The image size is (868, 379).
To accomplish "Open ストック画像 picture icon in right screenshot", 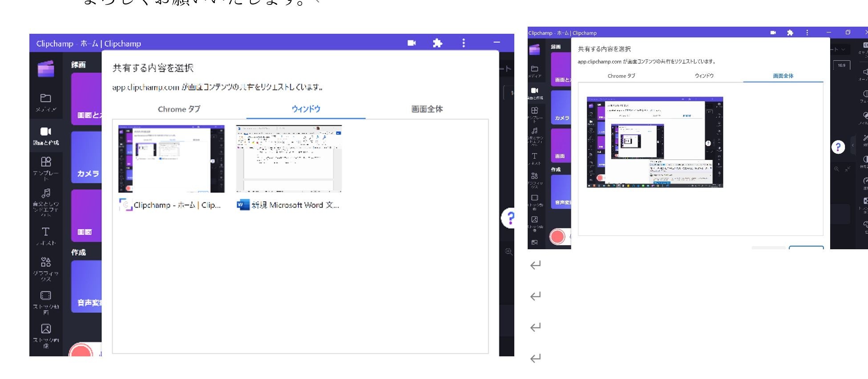I will coord(535,219).
